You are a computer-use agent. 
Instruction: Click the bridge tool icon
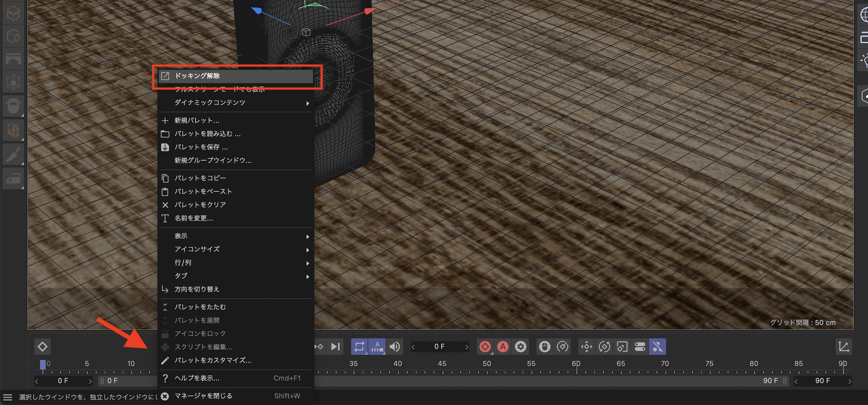13,59
